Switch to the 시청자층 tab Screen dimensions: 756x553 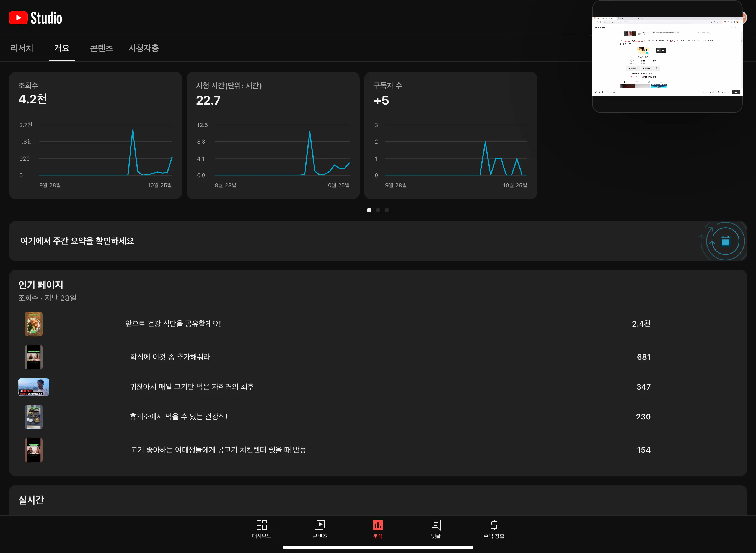click(x=144, y=48)
